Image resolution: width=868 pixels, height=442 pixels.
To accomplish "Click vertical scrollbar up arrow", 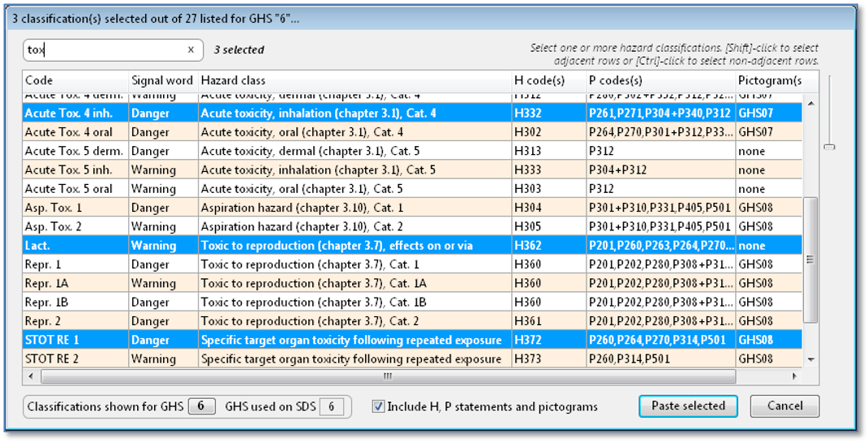I will (811, 104).
